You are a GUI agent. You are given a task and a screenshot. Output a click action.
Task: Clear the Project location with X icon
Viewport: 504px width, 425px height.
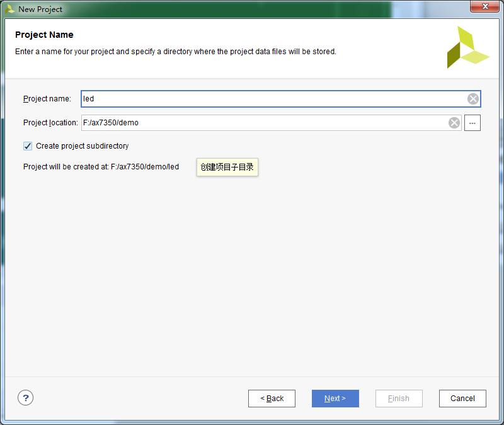[x=454, y=123]
